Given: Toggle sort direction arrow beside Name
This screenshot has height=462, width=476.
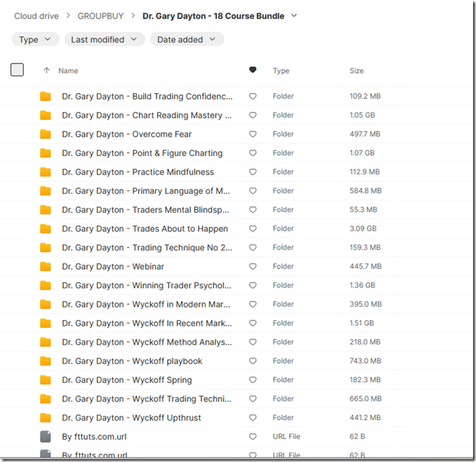Looking at the screenshot, I should [47, 70].
